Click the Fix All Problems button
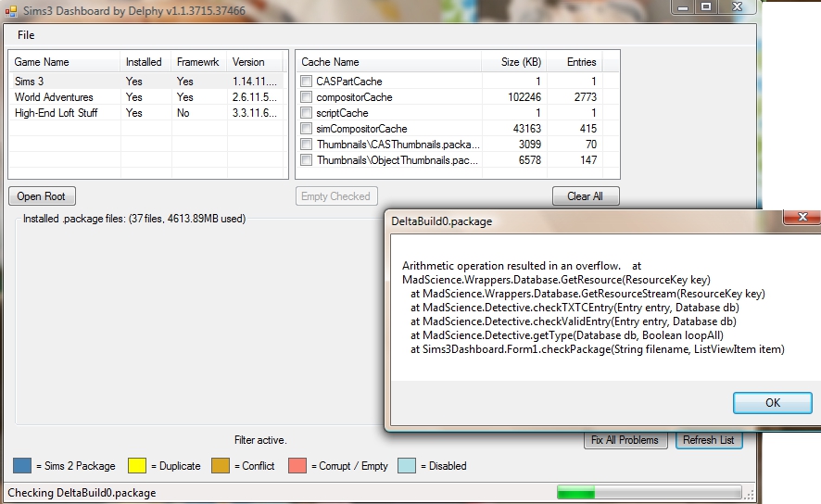This screenshot has height=504, width=821. [625, 440]
